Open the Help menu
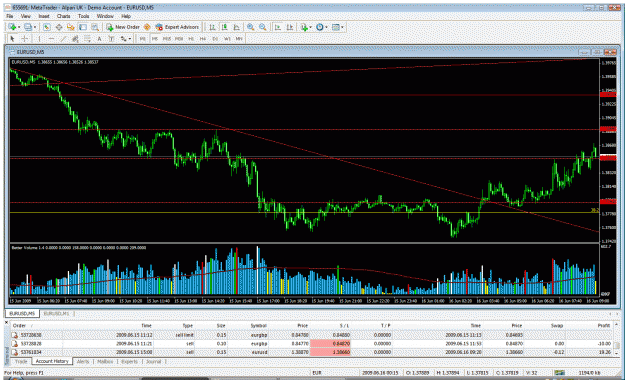The width and height of the screenshot is (625, 380). click(126, 16)
